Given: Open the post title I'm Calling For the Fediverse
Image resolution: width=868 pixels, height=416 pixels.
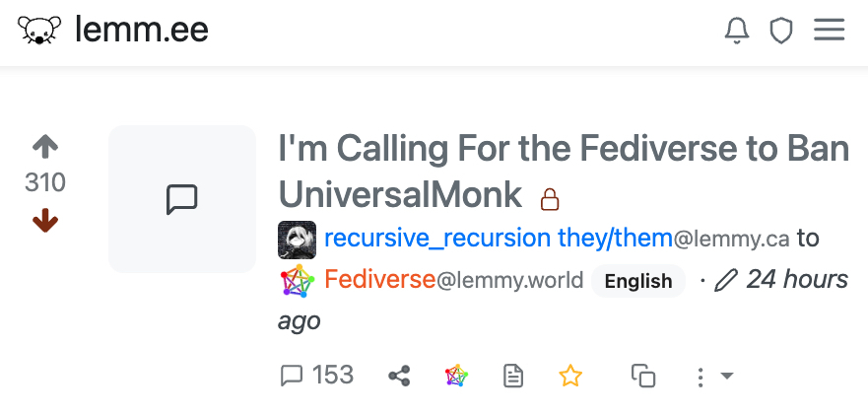Looking at the screenshot, I should [x=564, y=172].
